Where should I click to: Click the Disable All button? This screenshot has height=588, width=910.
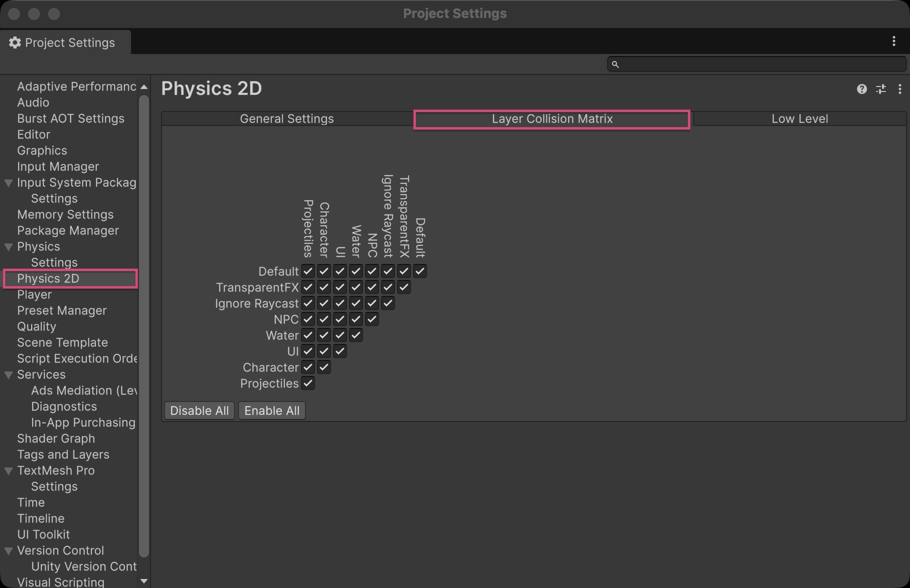pyautogui.click(x=199, y=410)
